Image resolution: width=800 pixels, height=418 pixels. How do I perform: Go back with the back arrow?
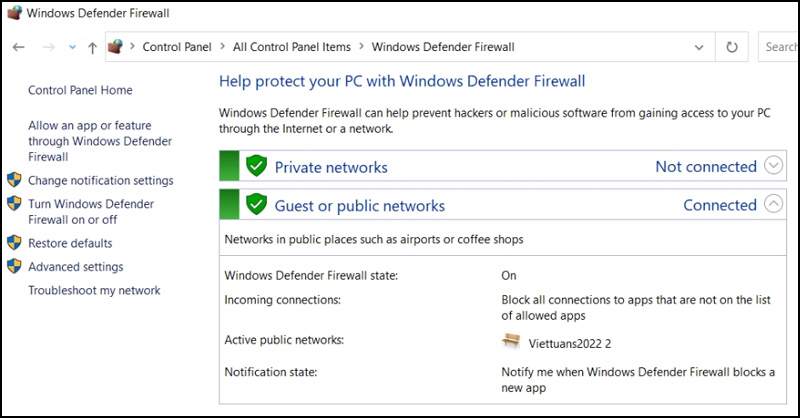point(19,47)
